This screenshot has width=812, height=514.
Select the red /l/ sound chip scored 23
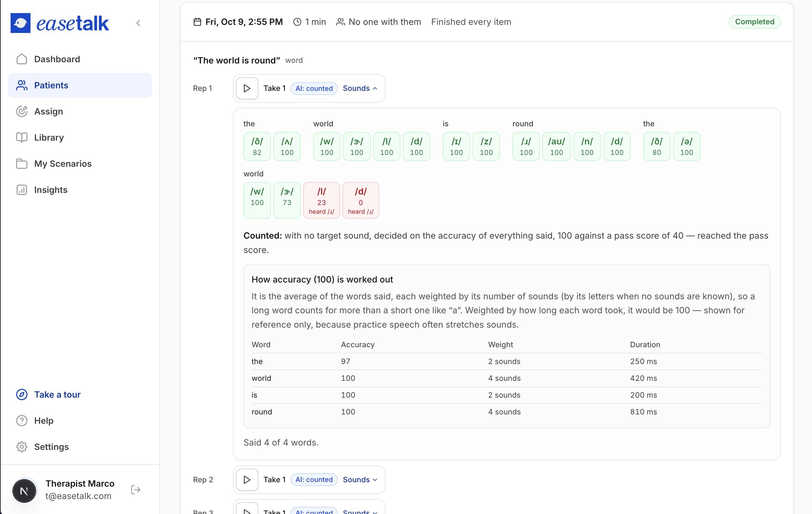(x=321, y=201)
